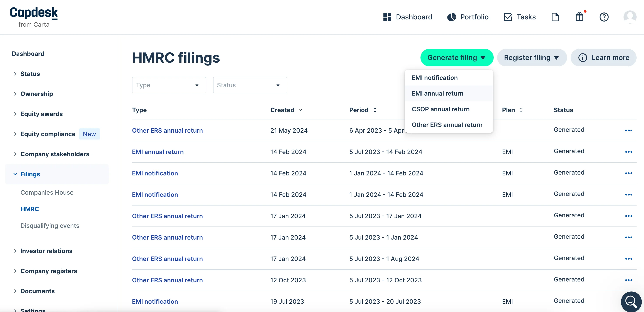Open EMI annual return filing from 14 Feb 2024
Image resolution: width=644 pixels, height=312 pixels.
point(158,152)
